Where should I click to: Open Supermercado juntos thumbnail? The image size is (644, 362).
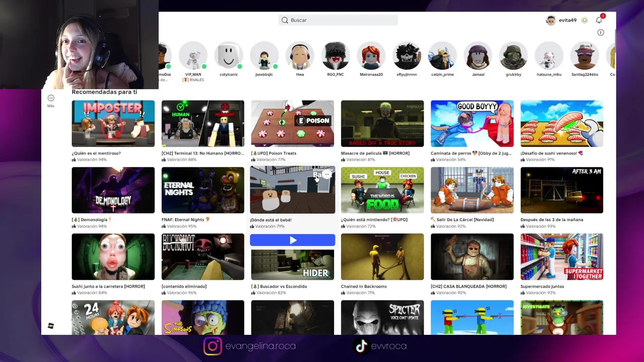click(x=561, y=257)
